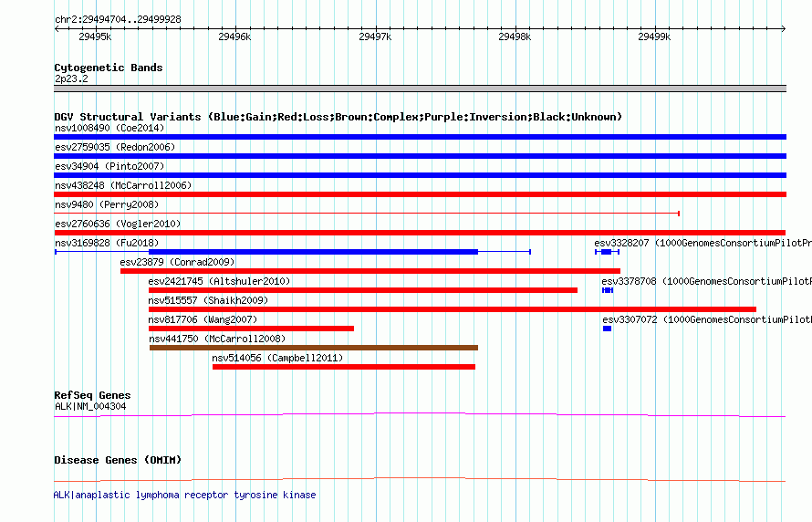The height and width of the screenshot is (522, 812).
Task: Click the esv3307072 1000Genomes label
Action: point(707,319)
